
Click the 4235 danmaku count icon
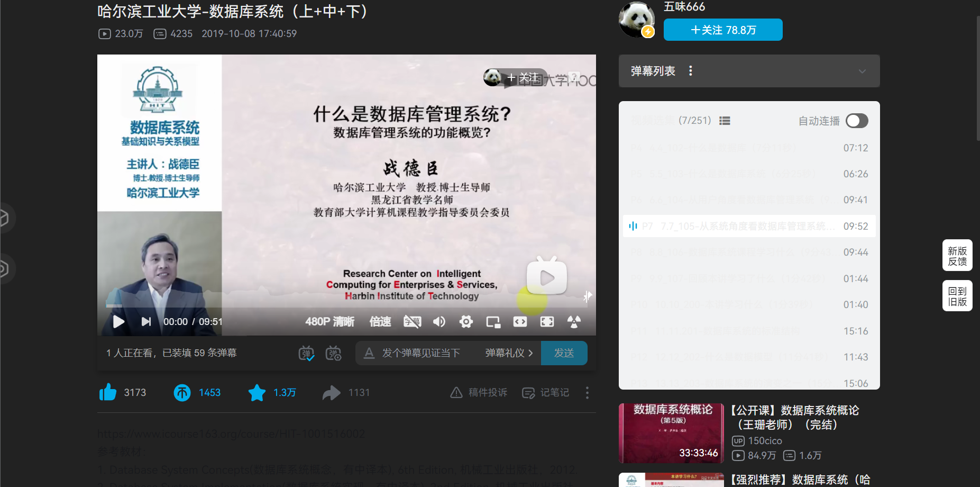[x=160, y=34]
